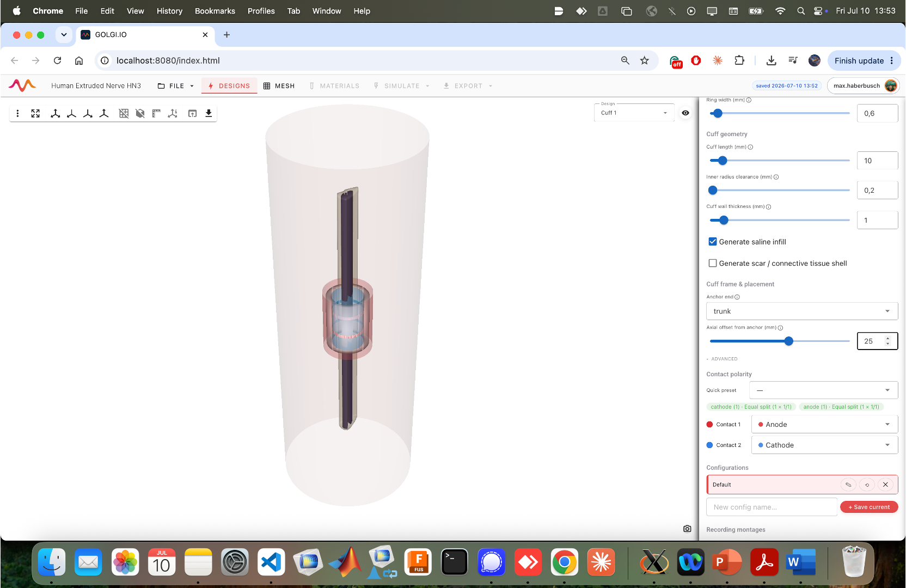Open the Anchor end trunk dropdown
The image size is (906, 588).
coord(801,311)
